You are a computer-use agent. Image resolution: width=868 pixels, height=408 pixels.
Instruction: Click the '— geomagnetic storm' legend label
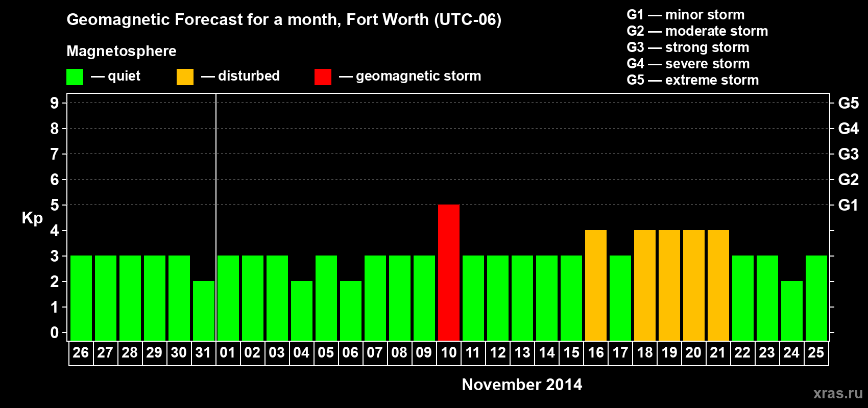[x=410, y=76]
